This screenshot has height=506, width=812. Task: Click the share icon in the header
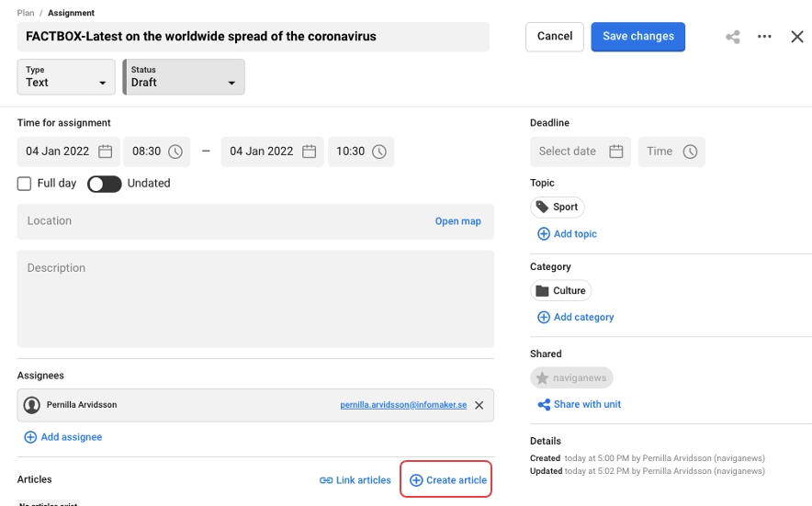click(x=732, y=37)
